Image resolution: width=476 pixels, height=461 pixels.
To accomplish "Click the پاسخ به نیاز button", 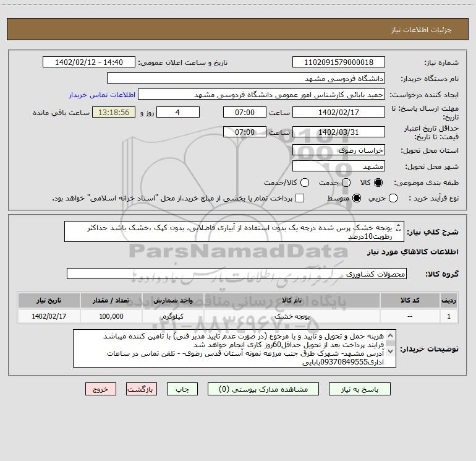I will (360, 389).
